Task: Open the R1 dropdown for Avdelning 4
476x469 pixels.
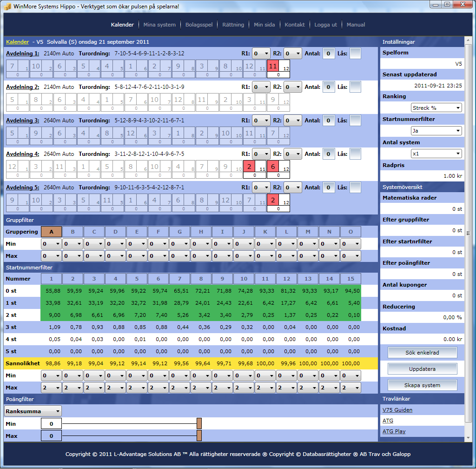Action: [261, 154]
